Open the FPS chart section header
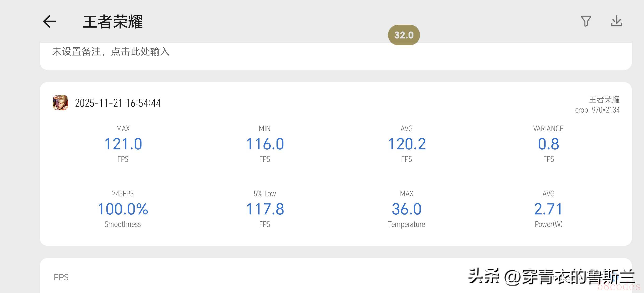 (61, 277)
